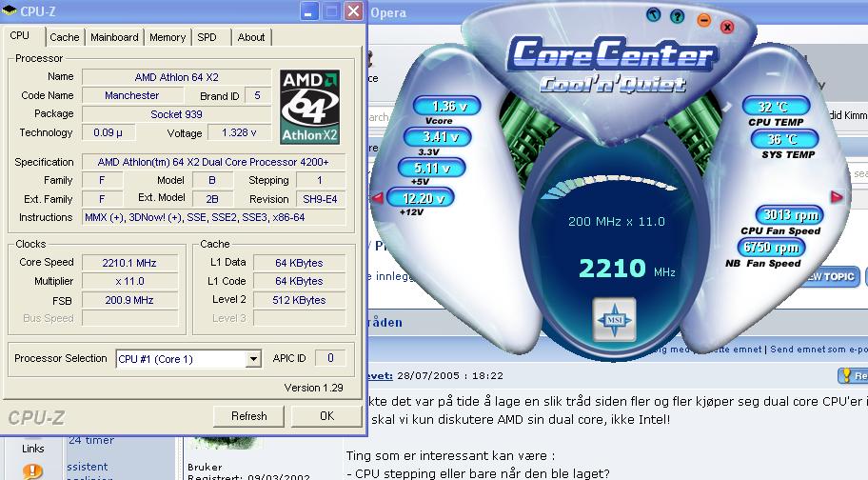868x480 pixels.
Task: Click the 12.20 v +12V reading
Action: click(x=421, y=198)
